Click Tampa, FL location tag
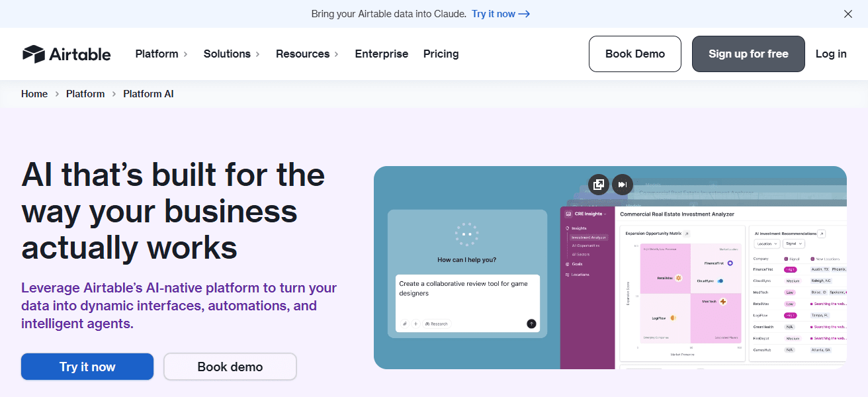This screenshot has width=868, height=397. (820, 315)
